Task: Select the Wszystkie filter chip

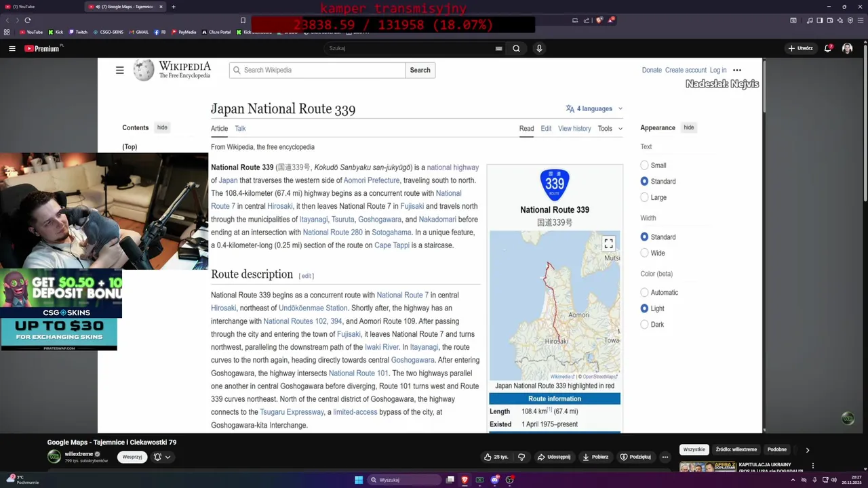Action: (694, 449)
